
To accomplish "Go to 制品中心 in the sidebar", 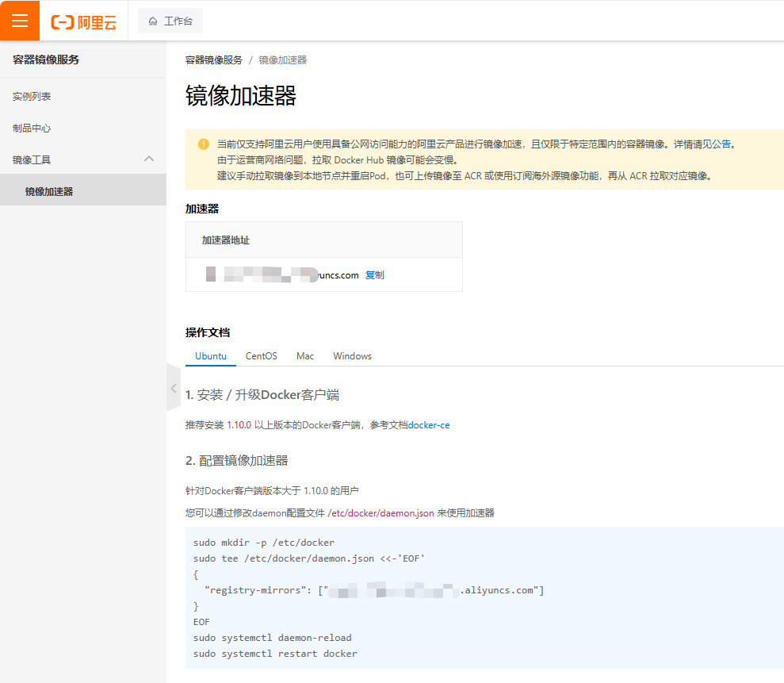I will point(32,128).
